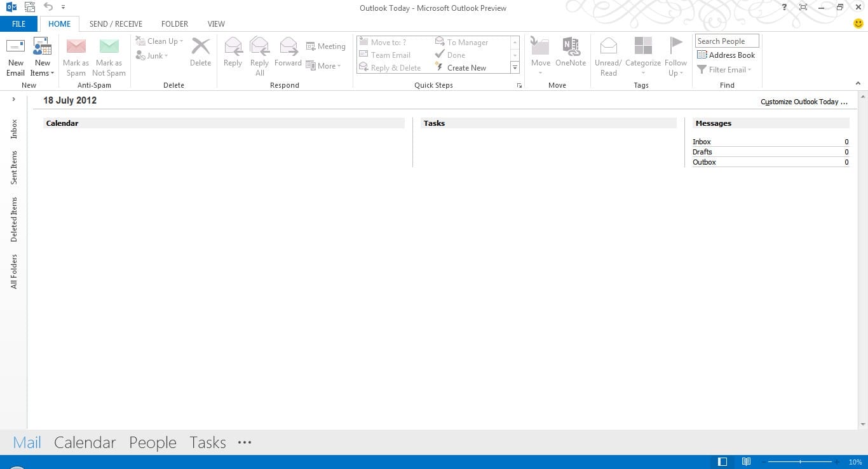Click Customize Outlook Today link
Viewport: 868px width, 469px height.
click(804, 102)
